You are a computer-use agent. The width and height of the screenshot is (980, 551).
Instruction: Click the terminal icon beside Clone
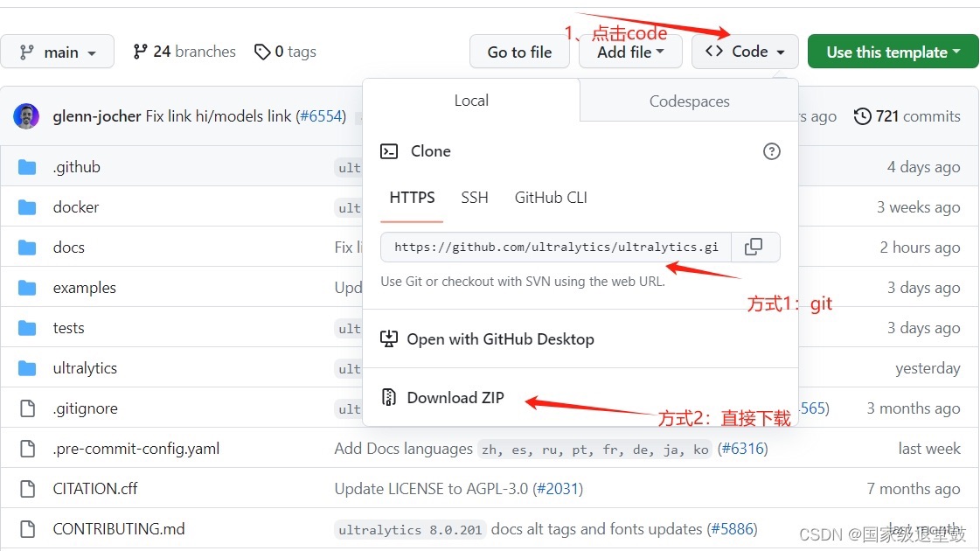(x=389, y=151)
